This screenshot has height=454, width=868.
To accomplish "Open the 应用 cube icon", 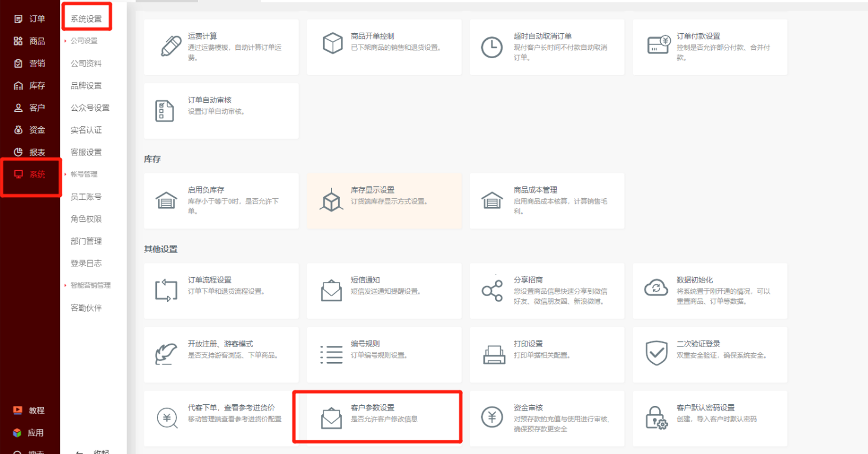I will [18, 433].
